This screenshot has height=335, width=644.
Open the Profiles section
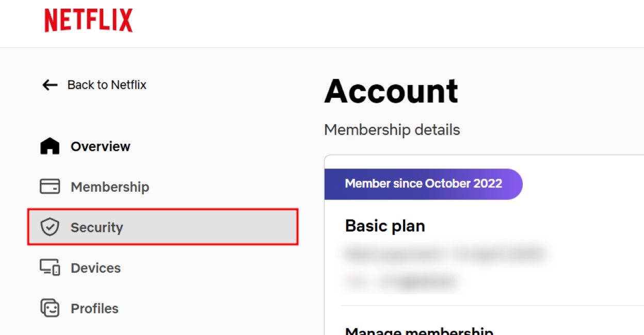pyautogui.click(x=94, y=308)
